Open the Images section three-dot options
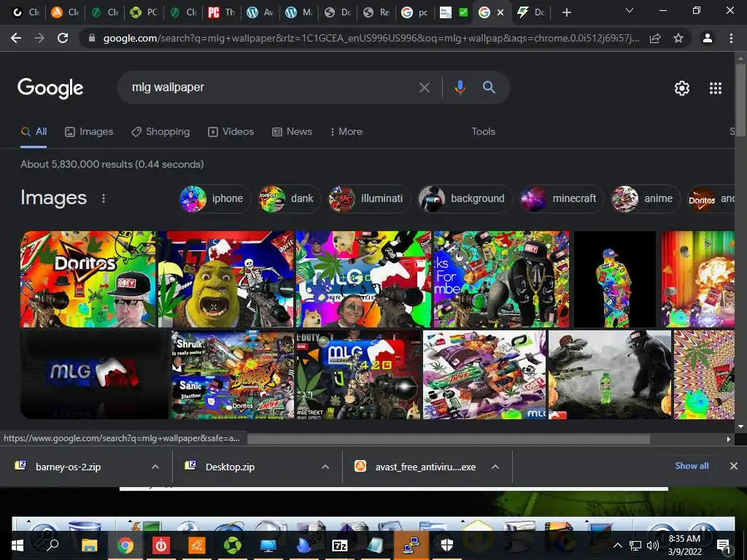This screenshot has height=560, width=747. point(104,198)
